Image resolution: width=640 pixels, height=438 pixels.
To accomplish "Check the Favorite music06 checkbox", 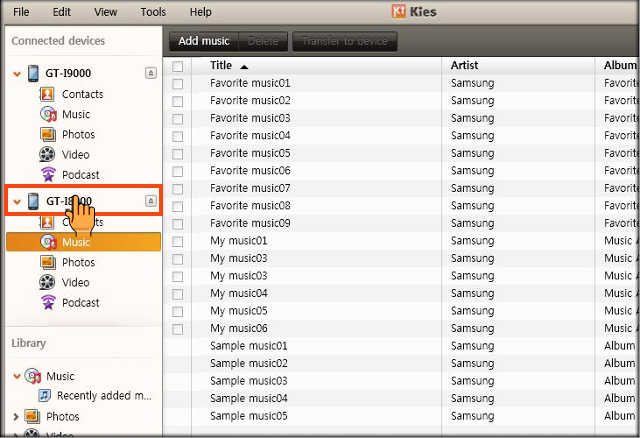I will [x=178, y=171].
